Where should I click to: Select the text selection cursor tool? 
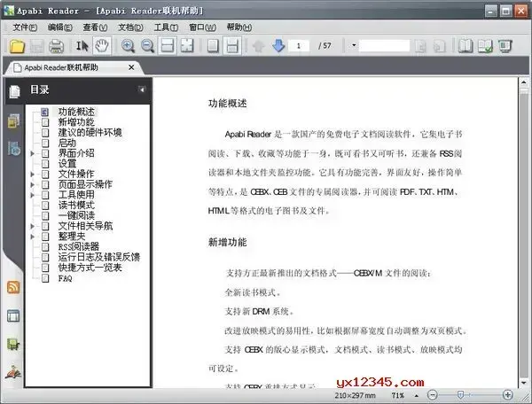(82, 46)
